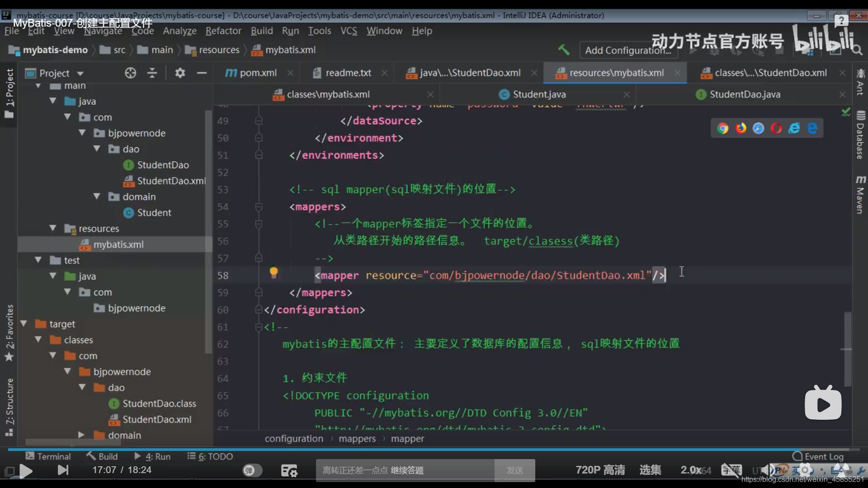868x488 pixels.
Task: Close the resources\mybatis.xml tab
Action: pyautogui.click(x=677, y=73)
